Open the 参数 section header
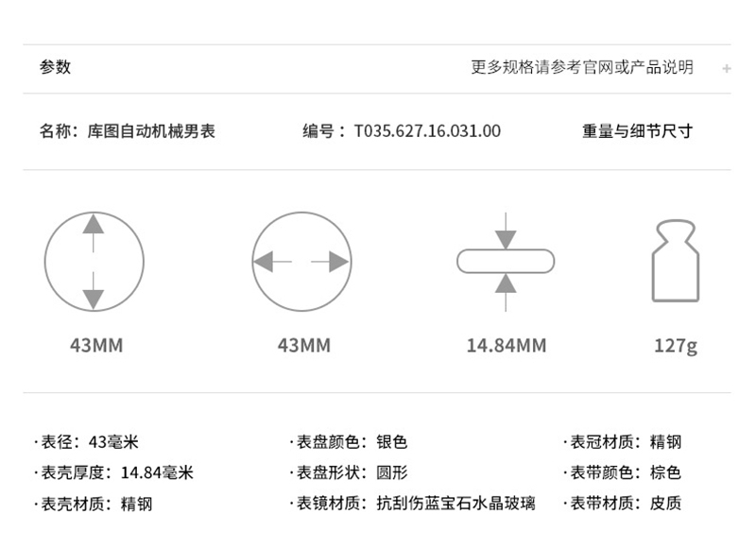This screenshot has width=756, height=548. click(x=55, y=67)
